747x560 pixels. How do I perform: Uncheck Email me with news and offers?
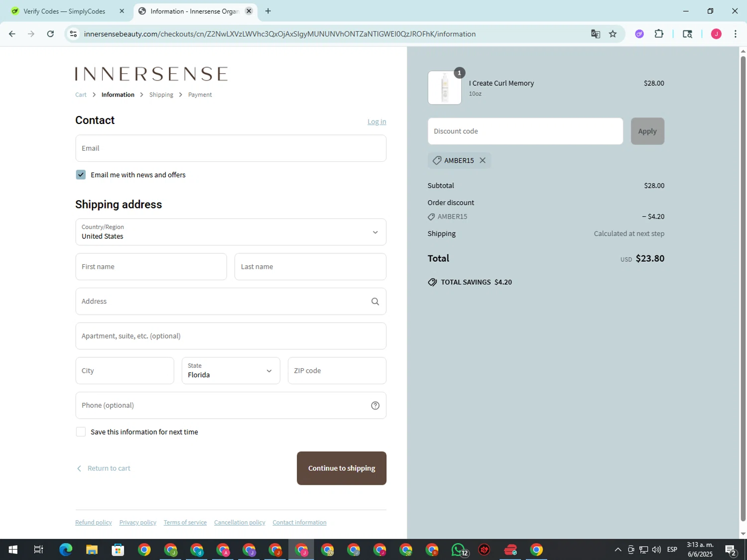(81, 175)
